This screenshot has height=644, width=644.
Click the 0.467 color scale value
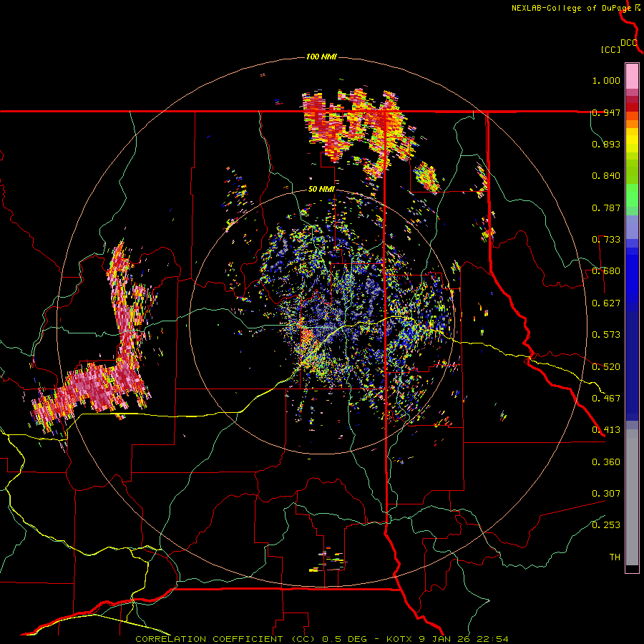[x=606, y=399]
